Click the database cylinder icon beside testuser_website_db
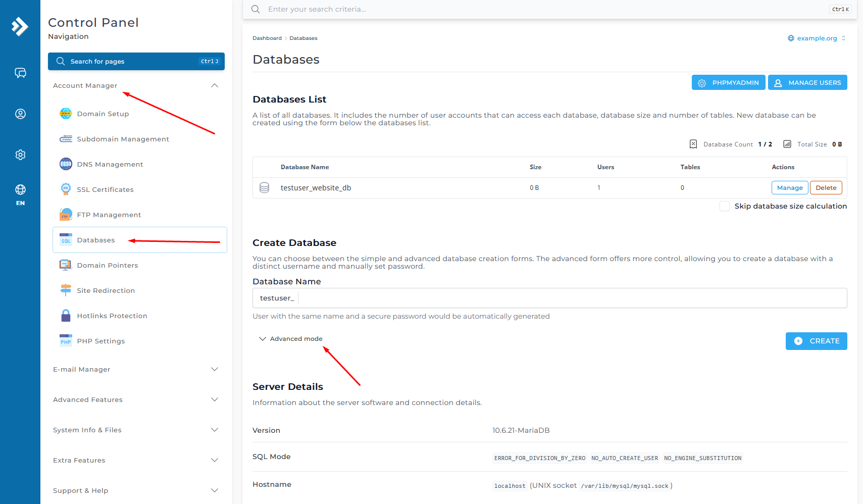863x504 pixels. coord(264,188)
